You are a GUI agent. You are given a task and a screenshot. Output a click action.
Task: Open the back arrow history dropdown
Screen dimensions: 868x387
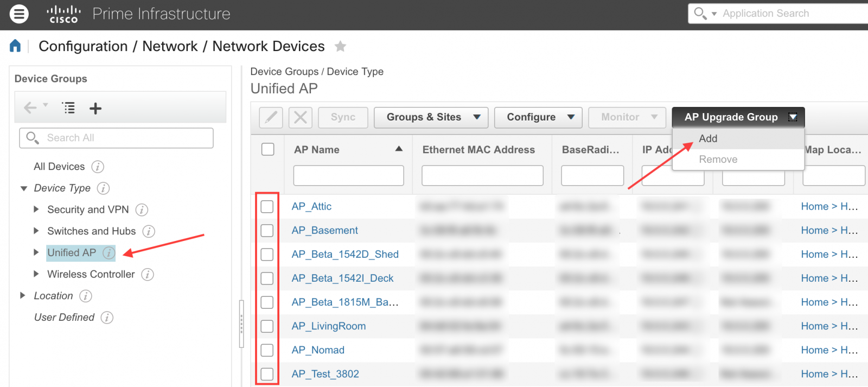click(x=46, y=105)
